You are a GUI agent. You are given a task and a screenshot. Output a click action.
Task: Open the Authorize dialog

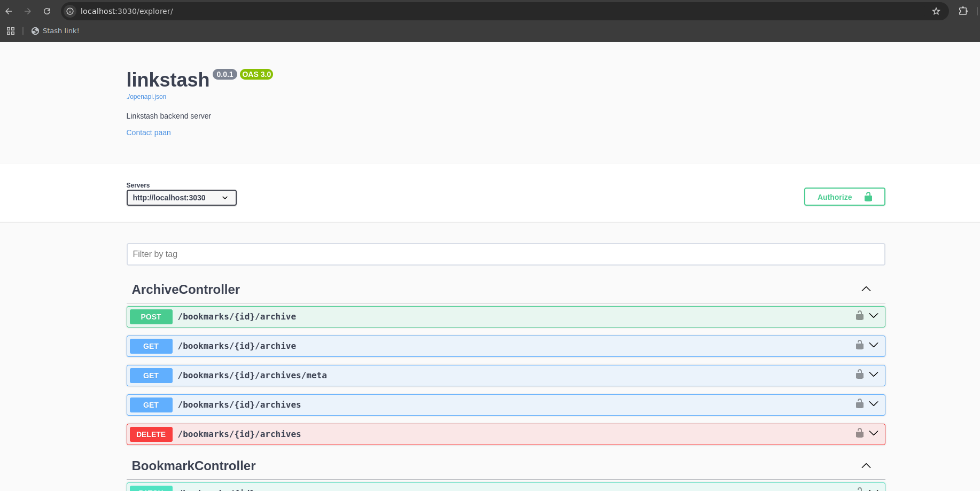[x=844, y=197]
